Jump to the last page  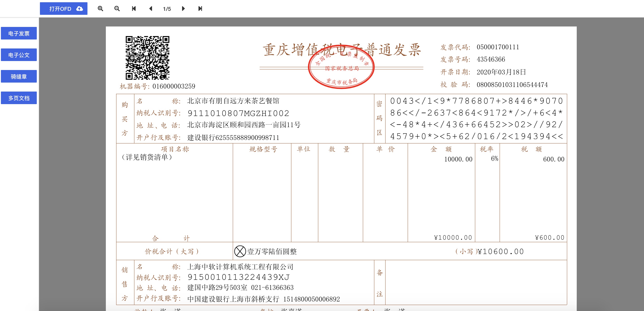point(200,9)
